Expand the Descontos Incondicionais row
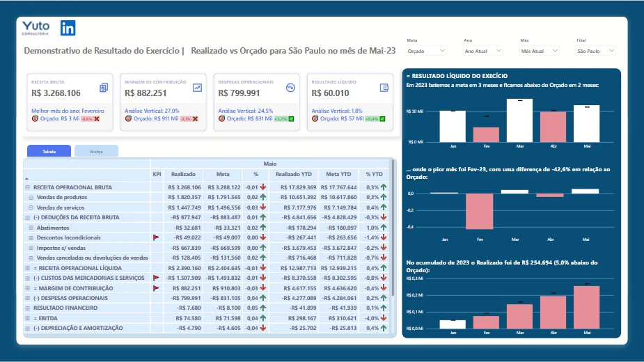 click(x=31, y=238)
